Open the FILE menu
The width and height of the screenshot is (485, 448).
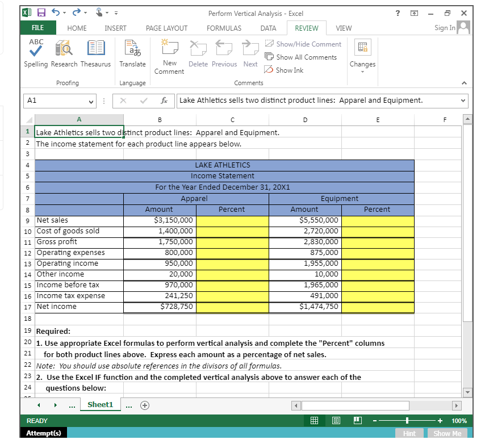37,27
